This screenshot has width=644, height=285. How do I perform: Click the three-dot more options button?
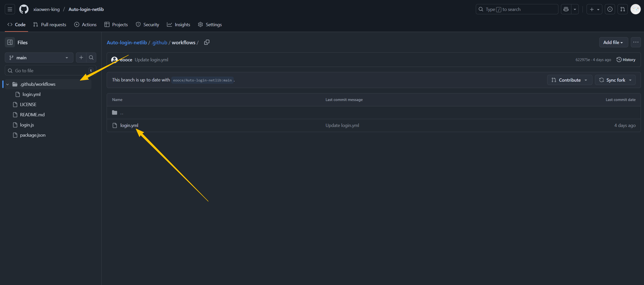[636, 42]
